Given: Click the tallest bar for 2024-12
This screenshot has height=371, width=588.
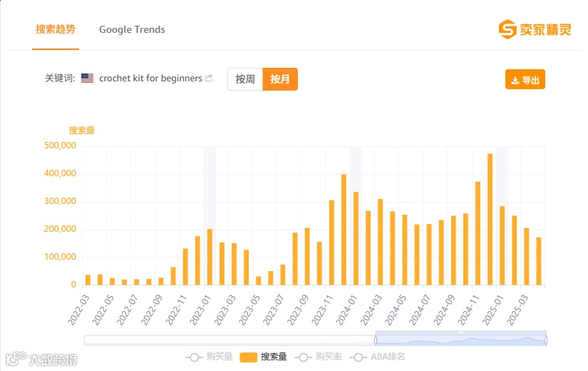Looking at the screenshot, I should [x=490, y=220].
